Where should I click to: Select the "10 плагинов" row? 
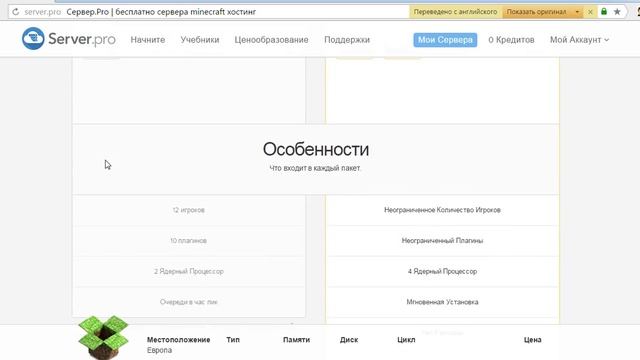click(x=189, y=240)
